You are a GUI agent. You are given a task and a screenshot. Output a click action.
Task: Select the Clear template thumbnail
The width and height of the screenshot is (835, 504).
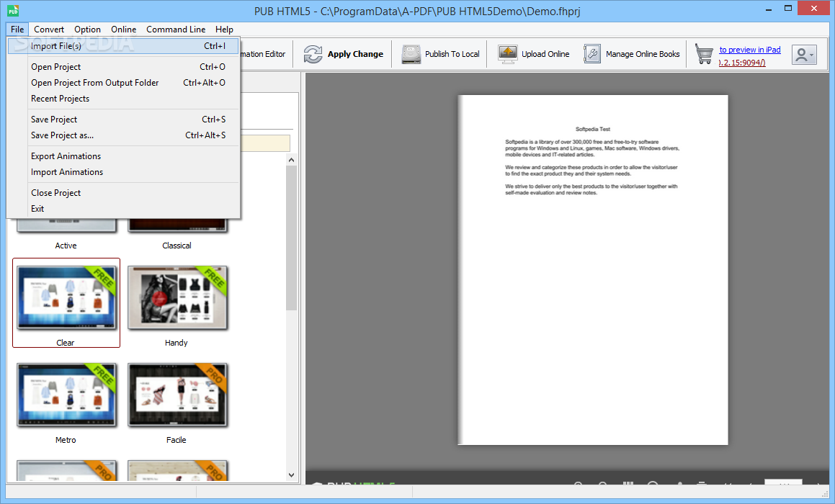click(66, 298)
